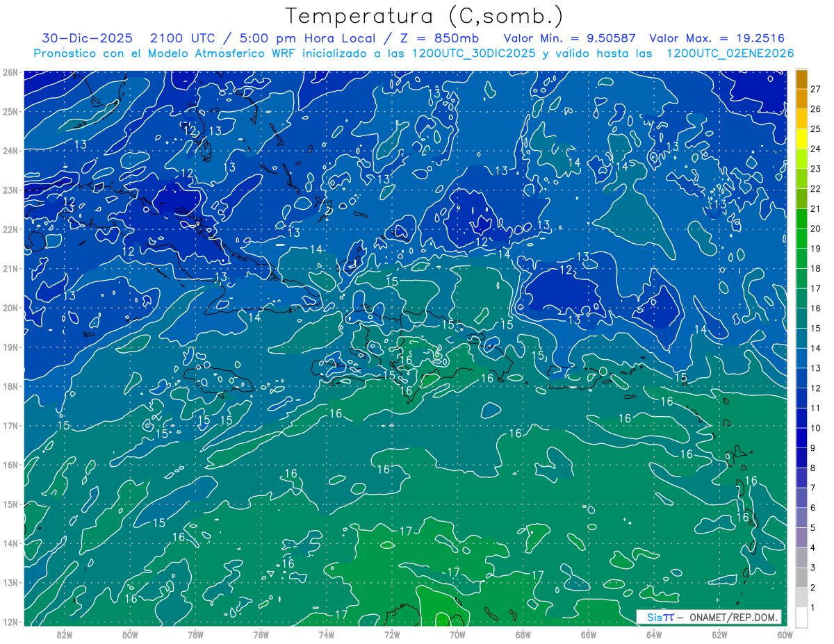Viewport: 834px width, 644px height.
Task: Click the color scale label "8"
Action: pos(813,468)
